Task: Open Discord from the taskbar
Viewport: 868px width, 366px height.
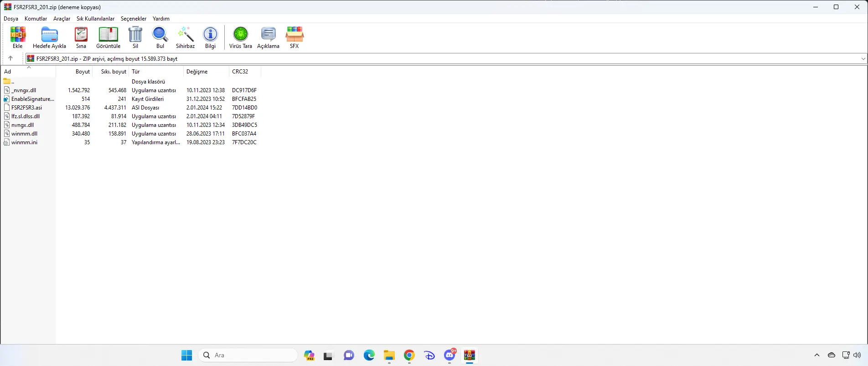Action: pyautogui.click(x=450, y=355)
